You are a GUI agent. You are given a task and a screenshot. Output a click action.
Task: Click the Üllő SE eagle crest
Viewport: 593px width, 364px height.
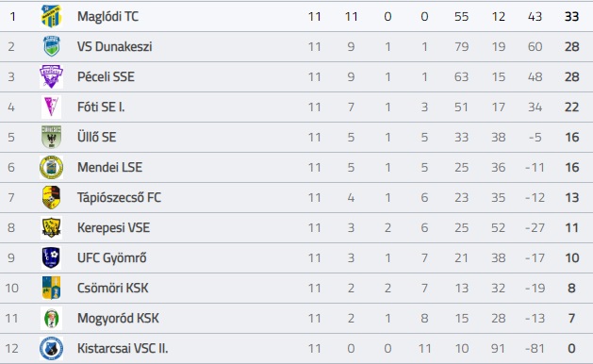(x=51, y=137)
